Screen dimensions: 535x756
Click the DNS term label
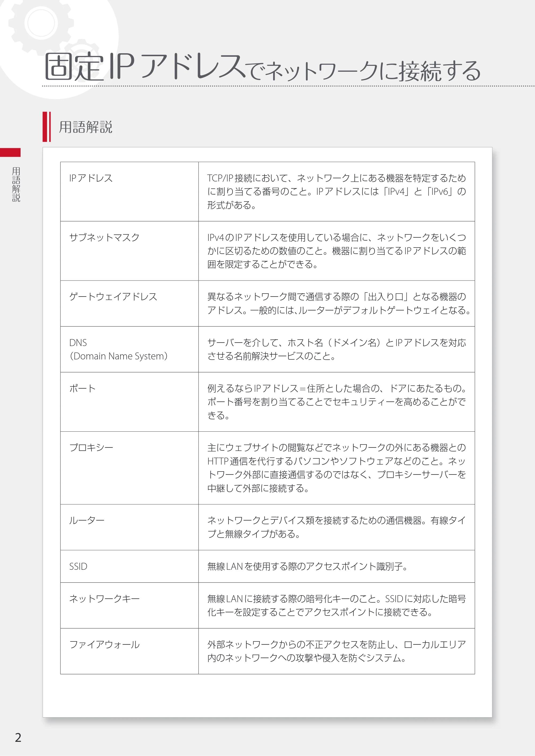point(78,343)
